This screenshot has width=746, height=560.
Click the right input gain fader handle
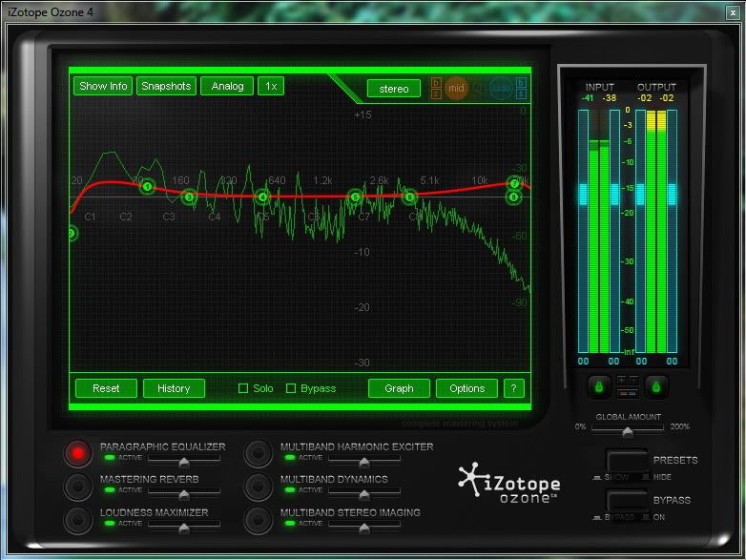tap(614, 194)
